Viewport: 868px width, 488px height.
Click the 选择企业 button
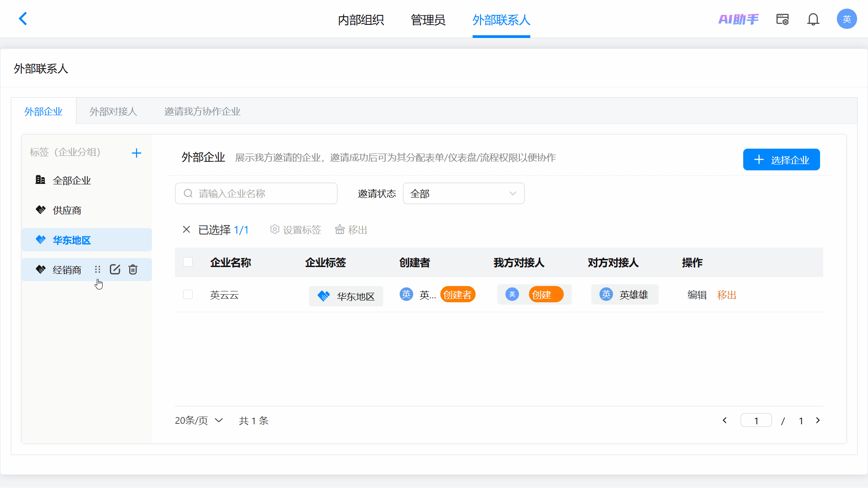[x=781, y=160]
